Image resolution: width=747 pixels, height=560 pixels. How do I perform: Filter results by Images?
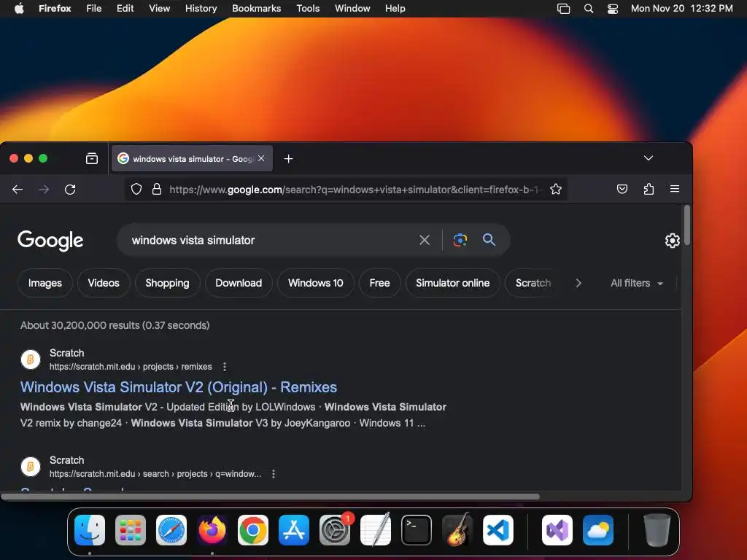pyautogui.click(x=44, y=283)
